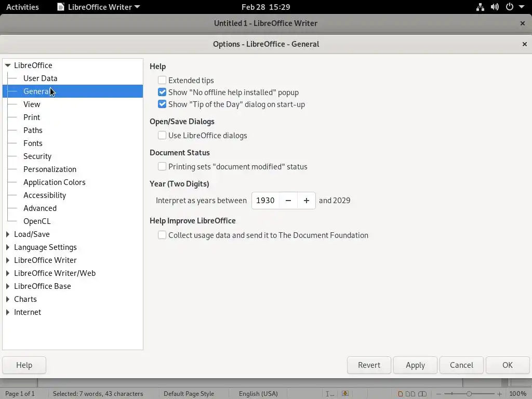Uncheck Show "Tip of the Day" dialog
The width and height of the screenshot is (532, 399).
coord(162,104)
